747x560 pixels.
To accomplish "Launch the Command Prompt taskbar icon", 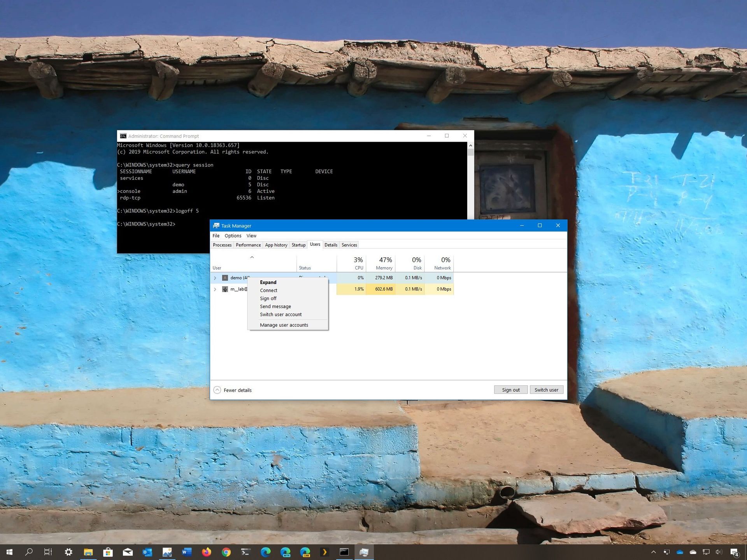I will (x=344, y=552).
